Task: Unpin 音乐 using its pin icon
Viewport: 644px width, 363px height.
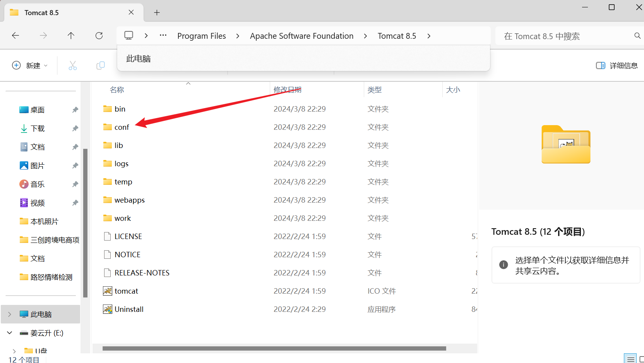Action: pos(75,184)
